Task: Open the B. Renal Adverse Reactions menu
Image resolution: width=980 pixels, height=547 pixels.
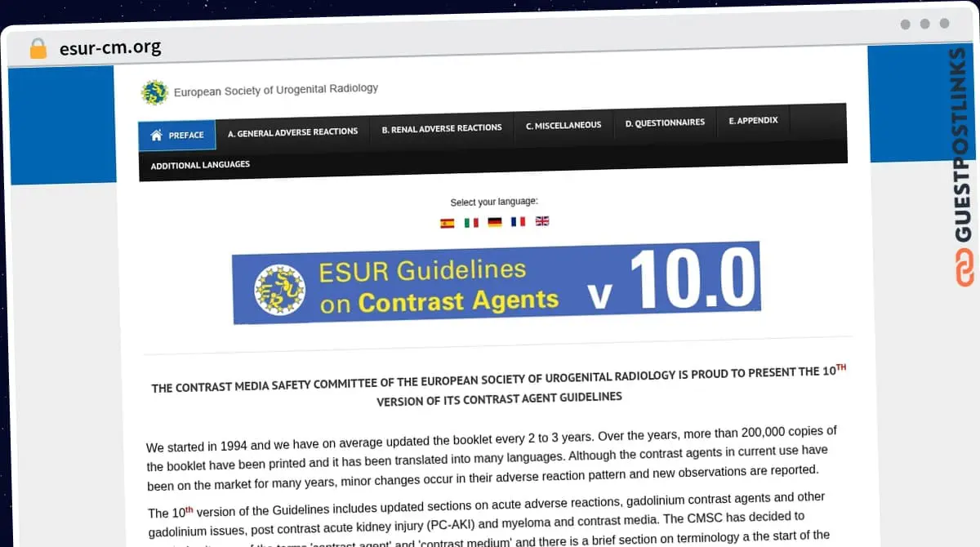Action: [x=442, y=128]
